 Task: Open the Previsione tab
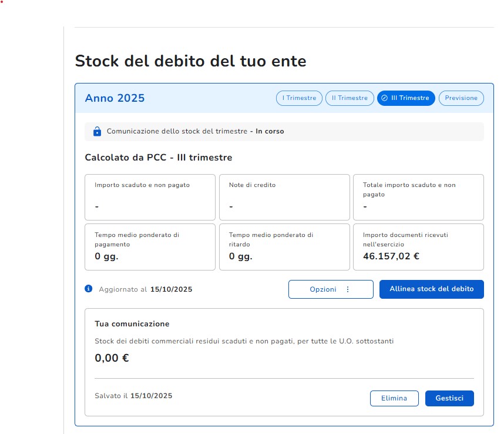pos(461,98)
